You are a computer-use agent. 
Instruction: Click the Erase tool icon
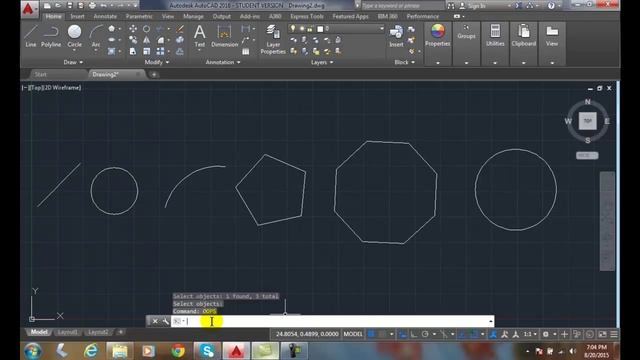(x=180, y=29)
